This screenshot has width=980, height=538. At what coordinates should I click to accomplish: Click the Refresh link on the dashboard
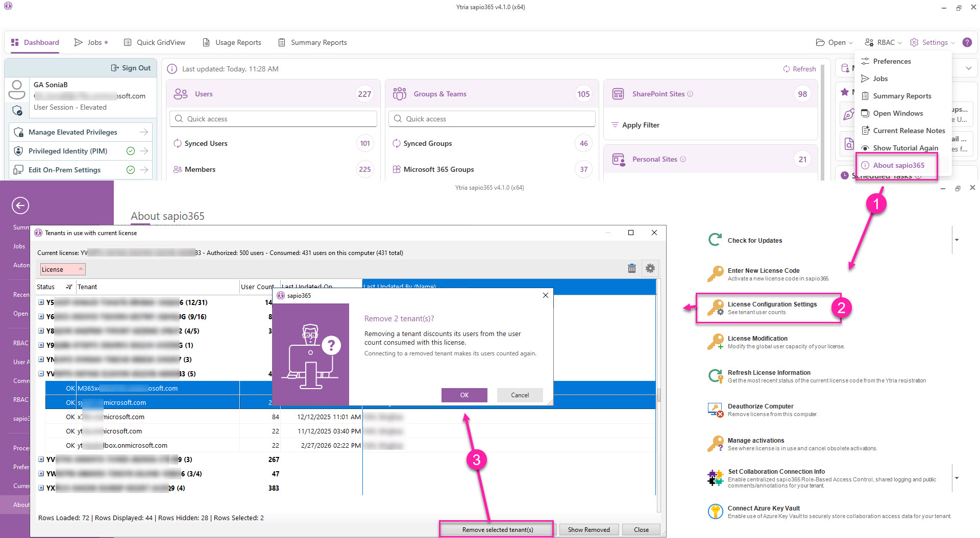point(799,69)
